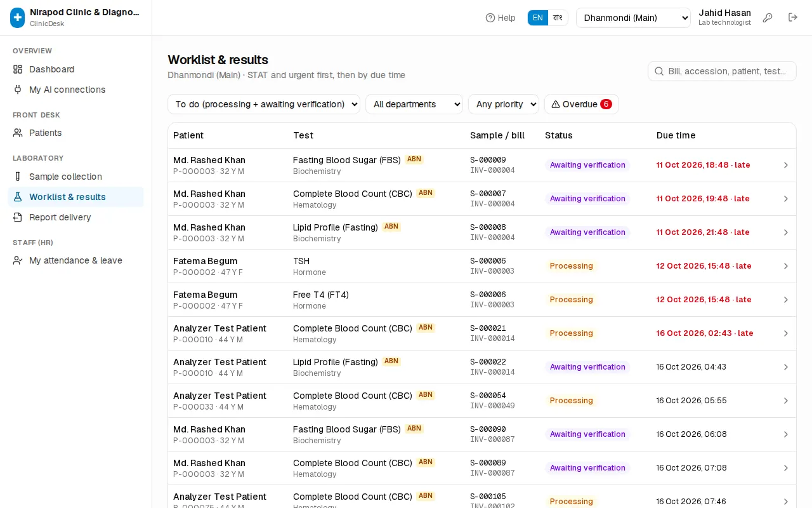
Task: Click the chevron on the S-000008 Lipid Profile row
Action: [786, 232]
